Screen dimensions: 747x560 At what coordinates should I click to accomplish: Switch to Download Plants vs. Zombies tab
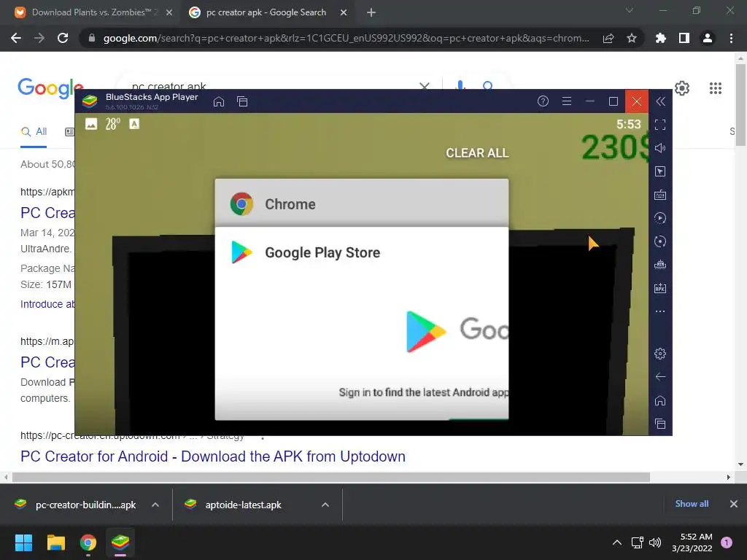coord(93,12)
